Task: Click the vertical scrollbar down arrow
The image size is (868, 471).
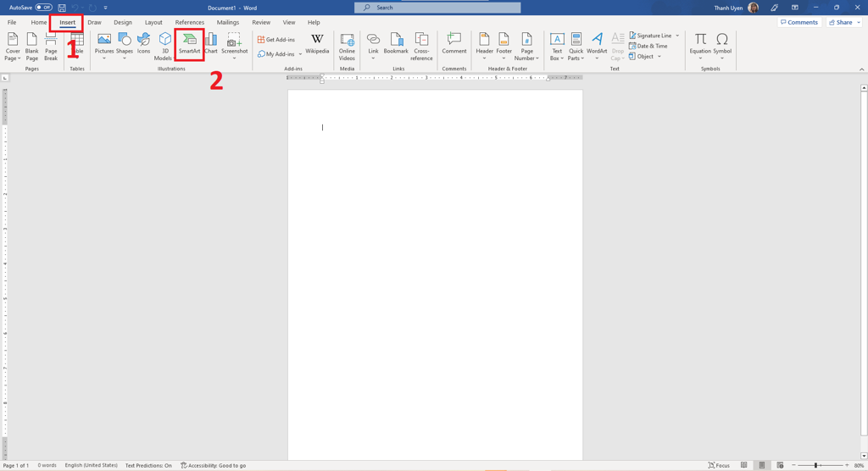Action: (x=864, y=456)
